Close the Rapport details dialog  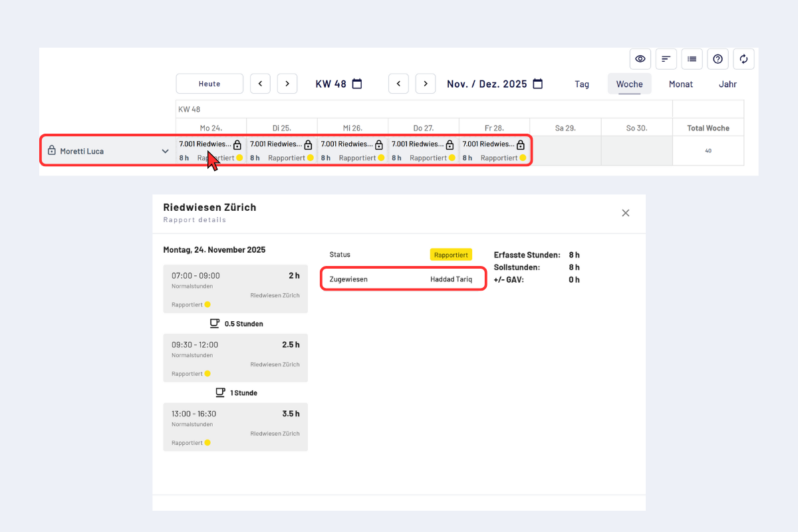pyautogui.click(x=625, y=213)
